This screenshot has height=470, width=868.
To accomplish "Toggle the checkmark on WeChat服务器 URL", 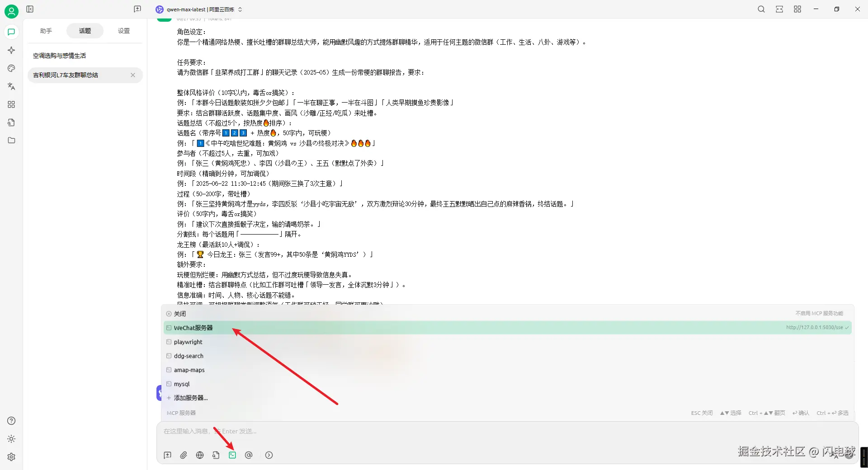I will pyautogui.click(x=847, y=328).
